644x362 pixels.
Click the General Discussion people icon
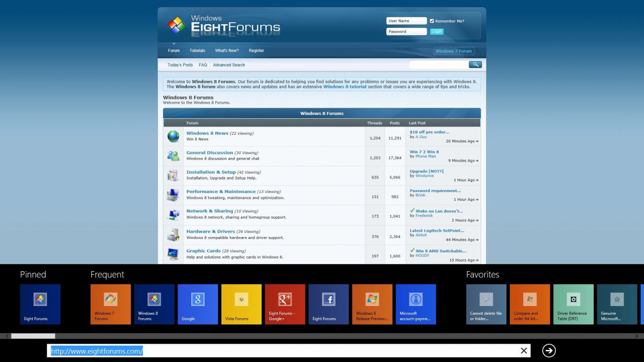pyautogui.click(x=173, y=155)
